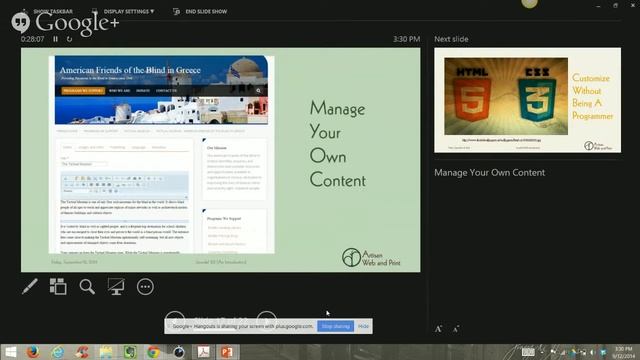Open the touch keyboard tray icon
The width and height of the screenshot is (640, 360).
pos(528,352)
